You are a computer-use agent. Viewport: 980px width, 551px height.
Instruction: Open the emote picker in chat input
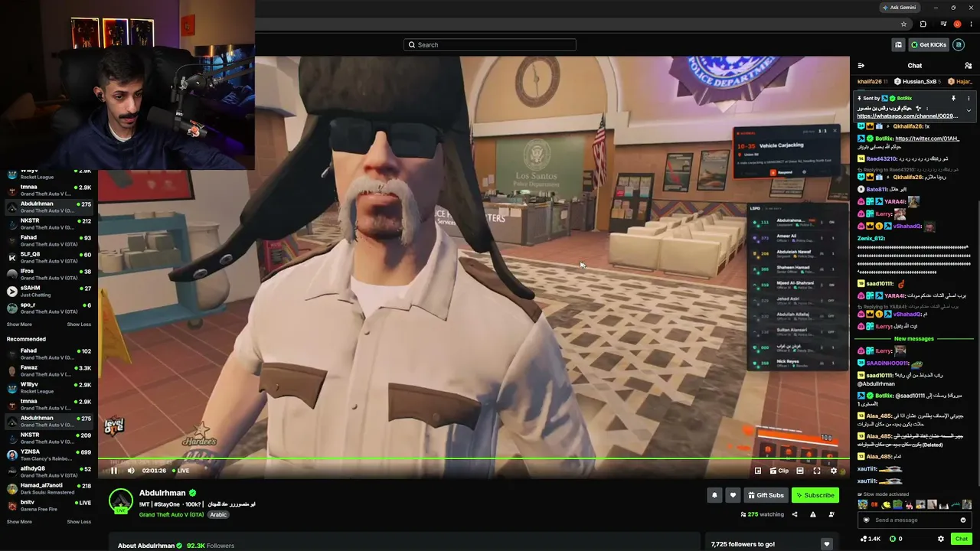click(x=963, y=520)
